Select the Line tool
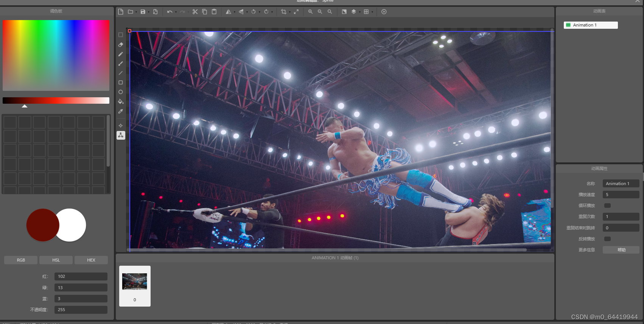The height and width of the screenshot is (324, 644). [121, 73]
